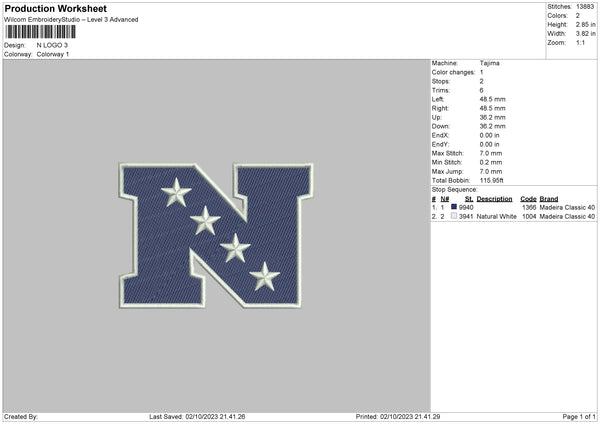600x424 pixels.
Task: Select the Down extent value 36.2 mm
Action: click(x=492, y=126)
